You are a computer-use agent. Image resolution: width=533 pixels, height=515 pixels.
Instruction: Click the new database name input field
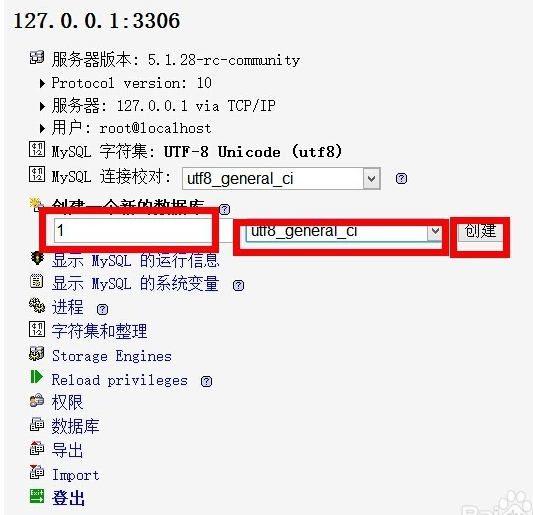pos(133,230)
